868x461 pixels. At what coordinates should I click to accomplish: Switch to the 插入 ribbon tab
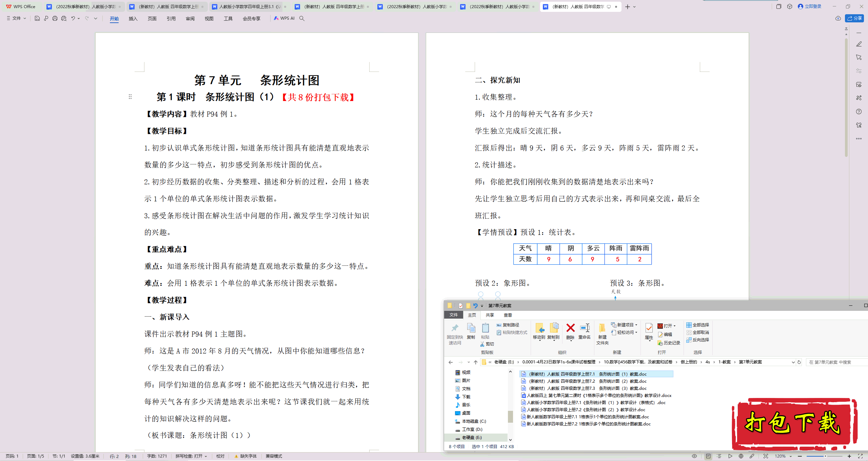pos(133,19)
